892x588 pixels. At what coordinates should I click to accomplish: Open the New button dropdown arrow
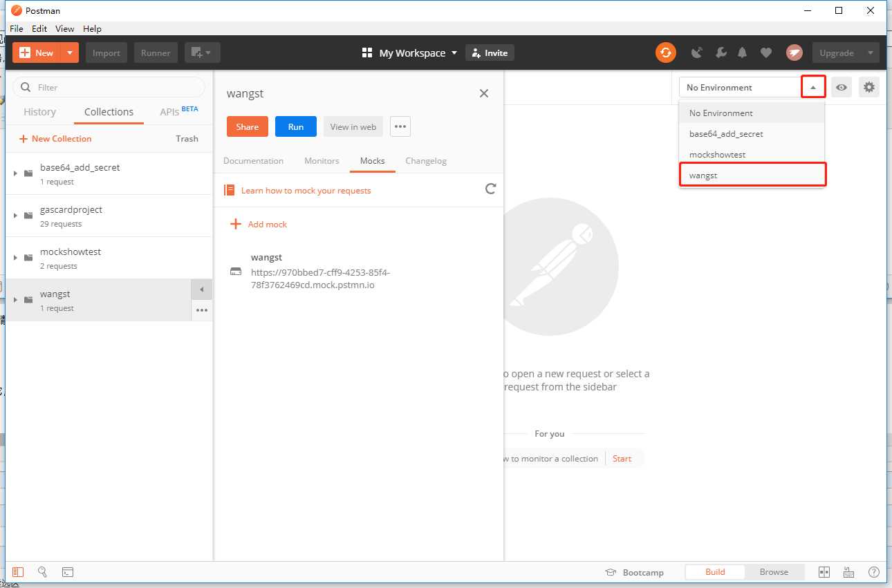pos(70,53)
